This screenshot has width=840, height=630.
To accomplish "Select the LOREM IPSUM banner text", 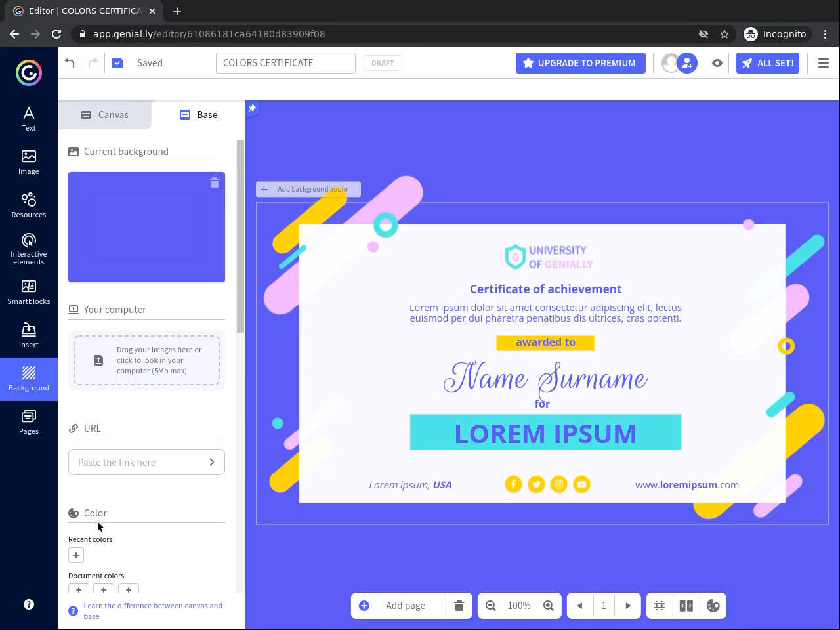I will (x=545, y=433).
